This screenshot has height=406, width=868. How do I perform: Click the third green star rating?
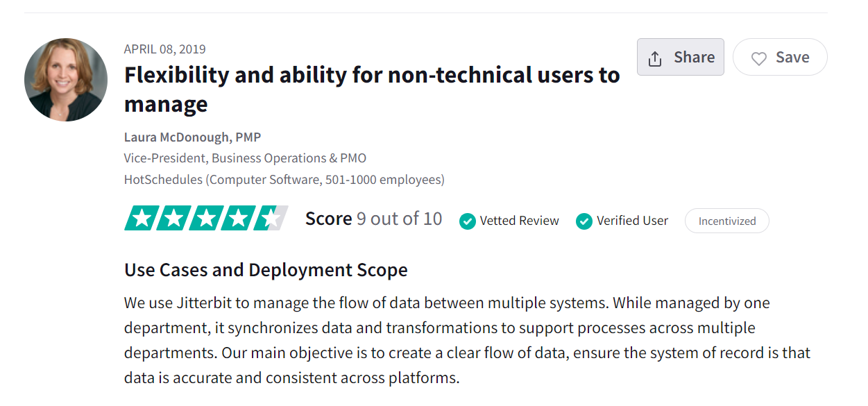206,218
